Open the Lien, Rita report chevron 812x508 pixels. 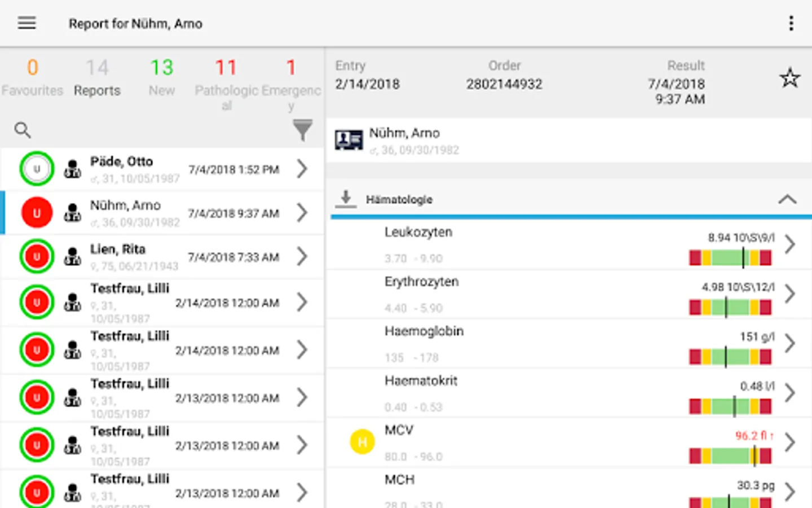tap(302, 257)
